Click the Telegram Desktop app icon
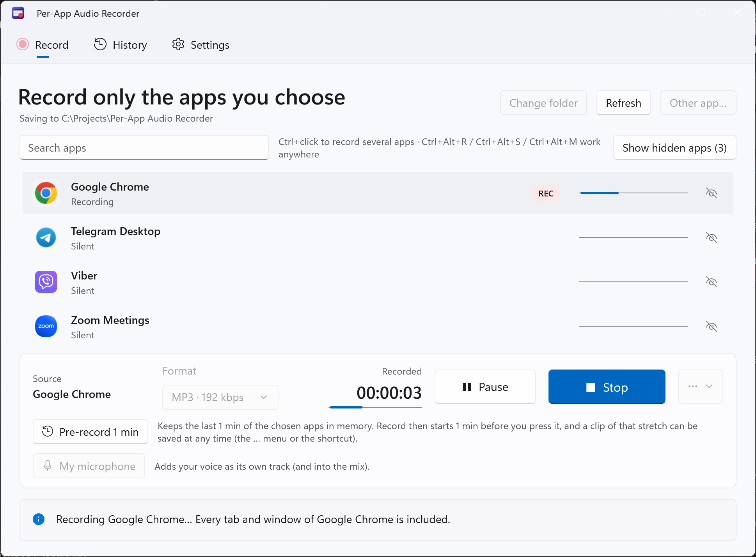This screenshot has height=557, width=756. click(46, 237)
